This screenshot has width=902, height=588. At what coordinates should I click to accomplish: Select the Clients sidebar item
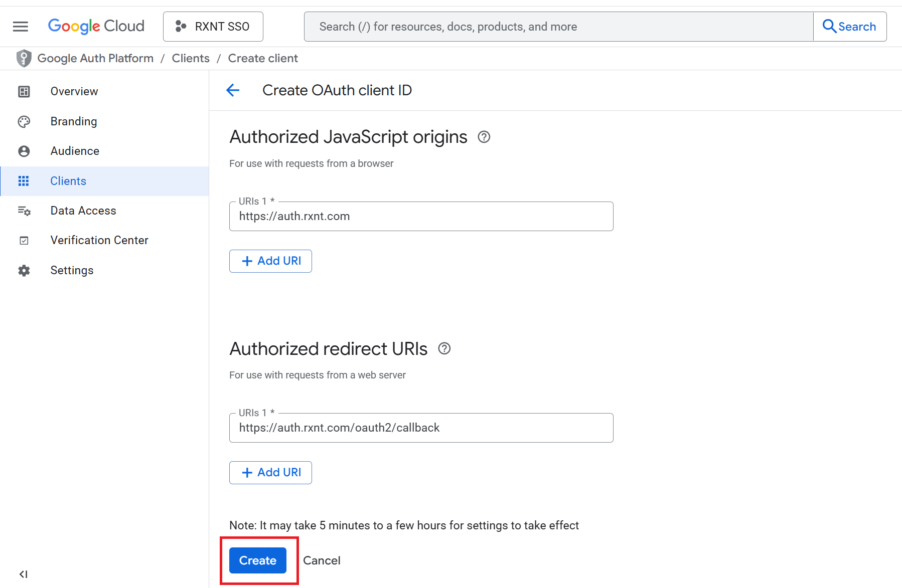tap(68, 181)
